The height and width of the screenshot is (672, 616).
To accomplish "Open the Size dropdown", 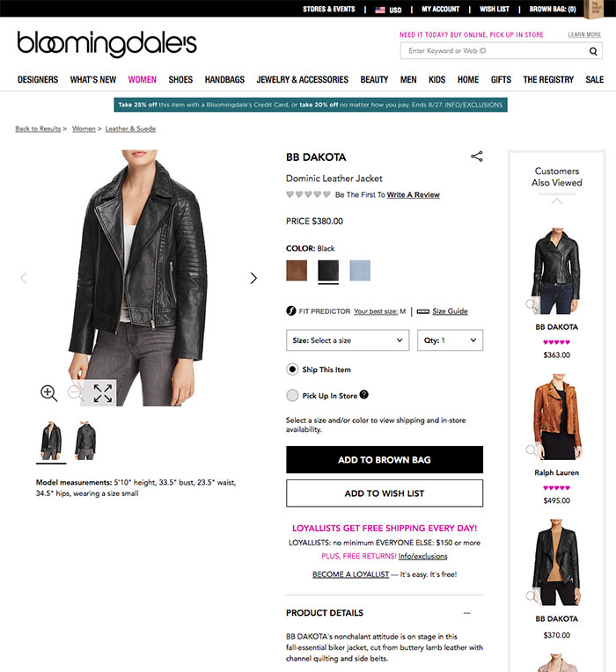I will pyautogui.click(x=348, y=340).
